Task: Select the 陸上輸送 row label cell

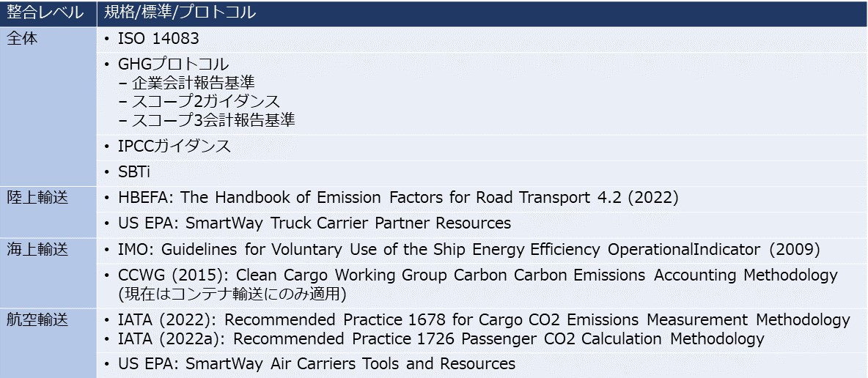Action: point(48,212)
